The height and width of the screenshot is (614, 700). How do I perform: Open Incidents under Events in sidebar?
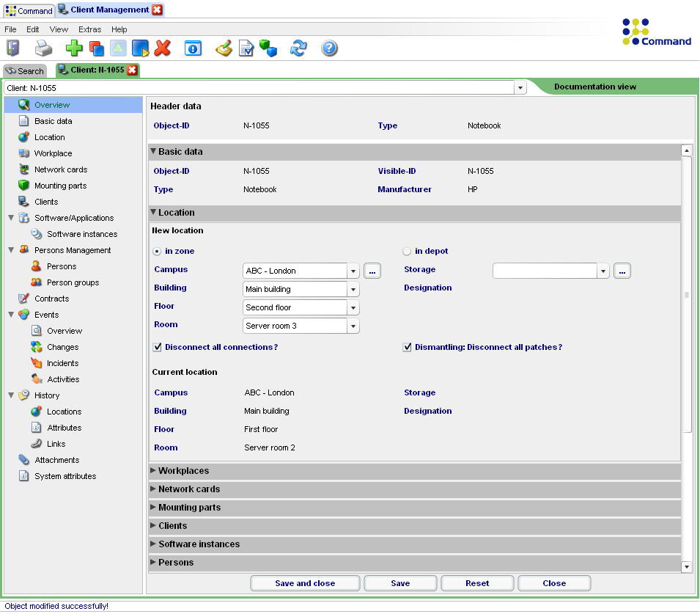(x=62, y=363)
